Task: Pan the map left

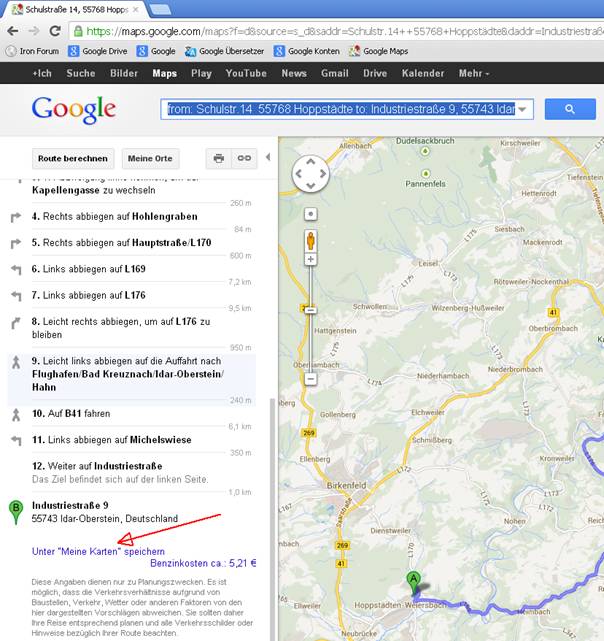Action: pyautogui.click(x=299, y=174)
